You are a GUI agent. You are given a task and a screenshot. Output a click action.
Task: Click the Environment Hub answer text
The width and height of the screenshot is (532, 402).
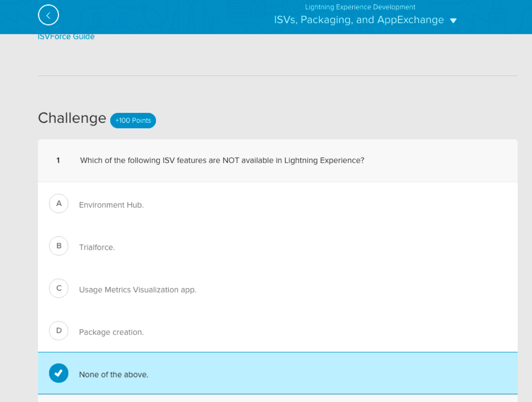click(x=111, y=205)
